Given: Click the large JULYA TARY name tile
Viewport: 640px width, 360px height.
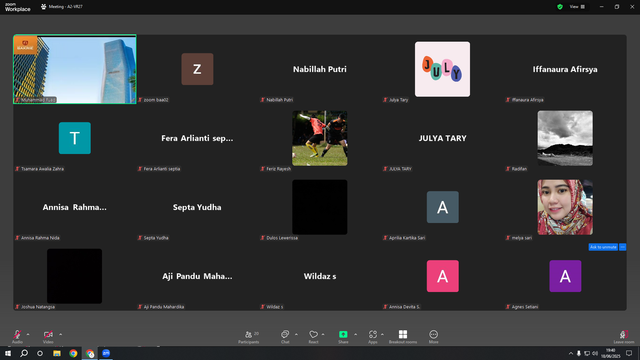Looking at the screenshot, I should point(442,138).
